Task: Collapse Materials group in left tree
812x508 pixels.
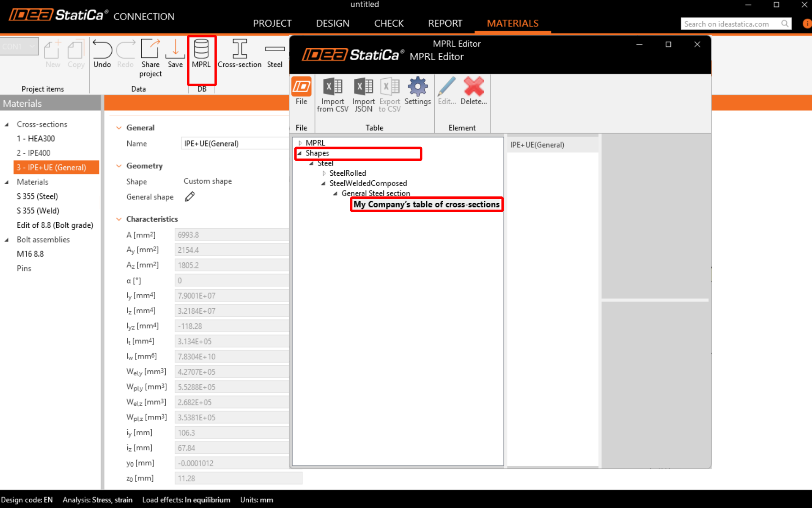Action: [x=7, y=182]
